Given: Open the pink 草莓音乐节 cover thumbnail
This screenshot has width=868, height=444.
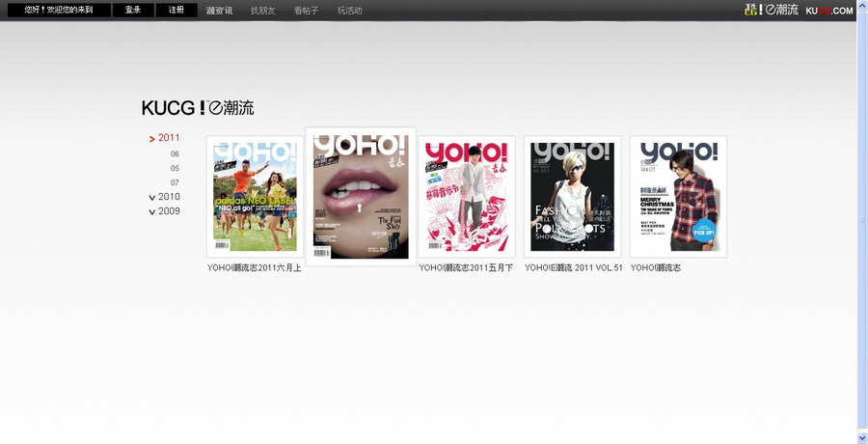Looking at the screenshot, I should (x=467, y=197).
